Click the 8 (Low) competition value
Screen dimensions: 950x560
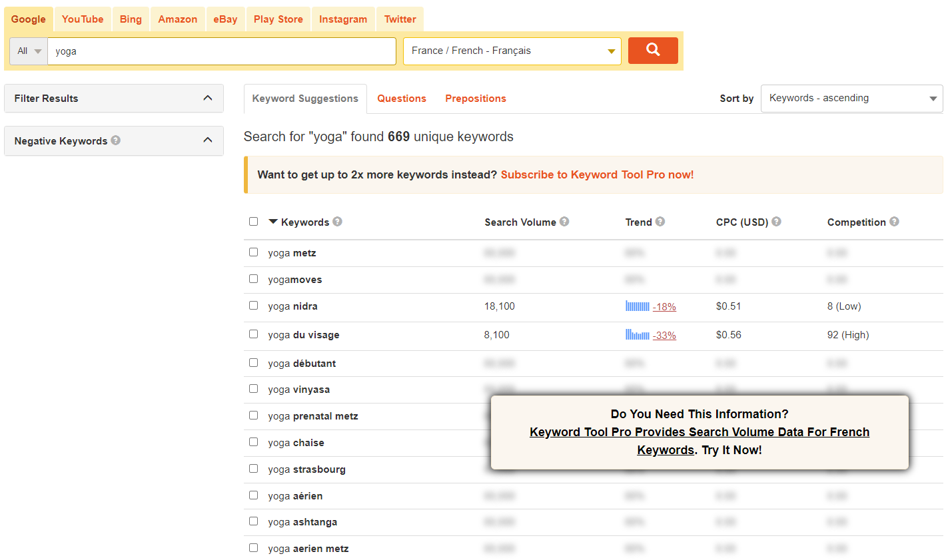coord(844,306)
